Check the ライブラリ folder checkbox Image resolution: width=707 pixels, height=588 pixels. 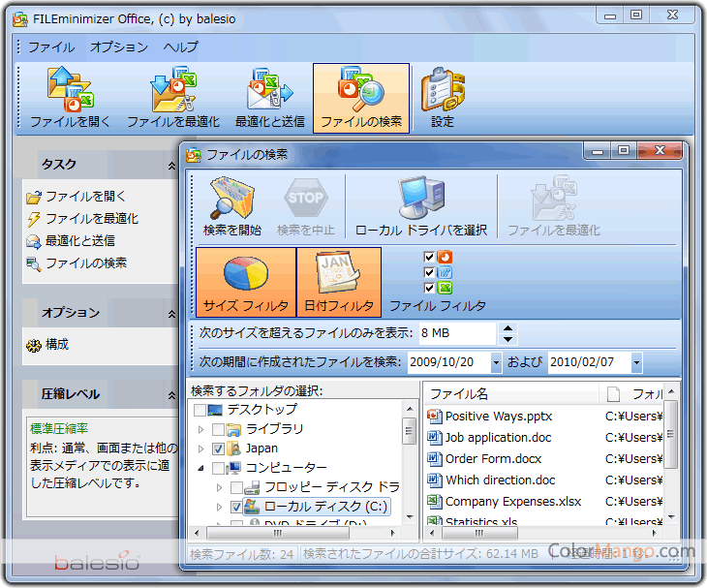[x=219, y=429]
